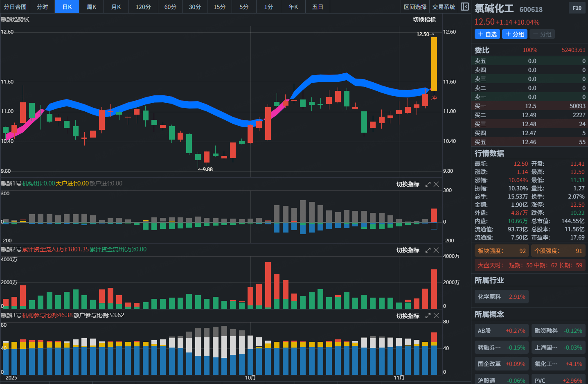This screenshot has height=384, width=588.
Task: Open 切换指标 for the main candlestick chart
Action: tap(424, 20)
